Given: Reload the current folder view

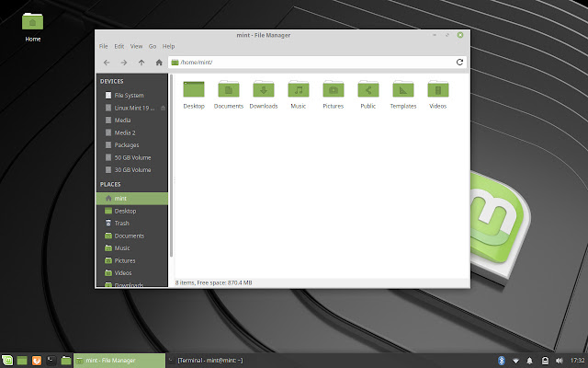Looking at the screenshot, I should pyautogui.click(x=459, y=63).
